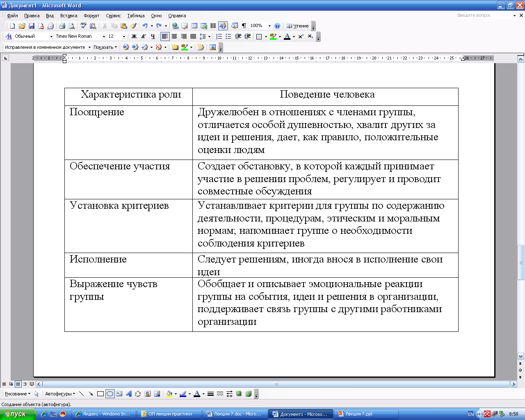Open the 100% zoom dropdown
525x420 pixels.
pyautogui.click(x=269, y=26)
